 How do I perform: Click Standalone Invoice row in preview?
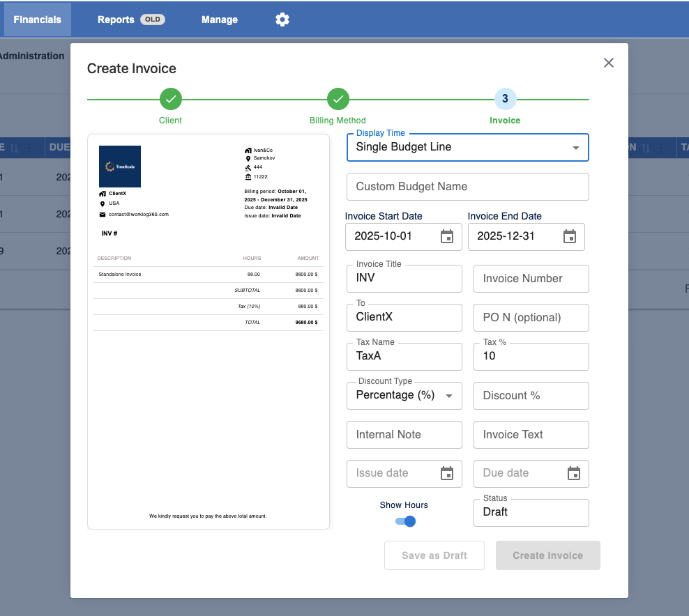pos(208,275)
